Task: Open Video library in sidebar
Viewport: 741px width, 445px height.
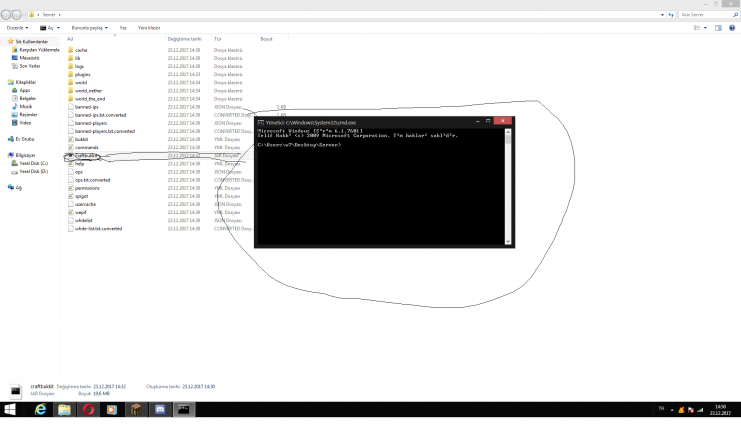Action: [x=25, y=123]
